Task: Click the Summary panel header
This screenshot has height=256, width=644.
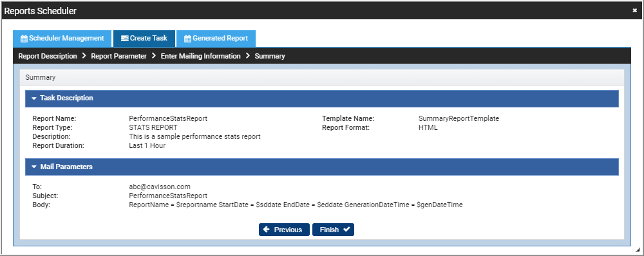Action: coord(322,77)
